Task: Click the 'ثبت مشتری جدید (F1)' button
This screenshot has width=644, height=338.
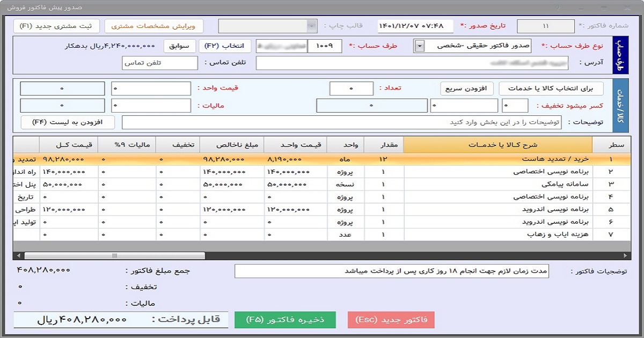Action: 56,26
